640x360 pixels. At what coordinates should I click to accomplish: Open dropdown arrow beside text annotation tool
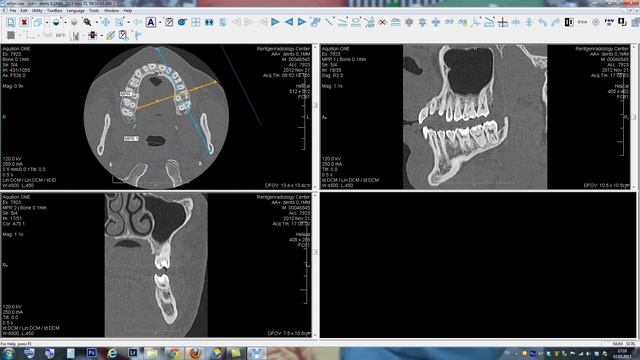[x=160, y=22]
